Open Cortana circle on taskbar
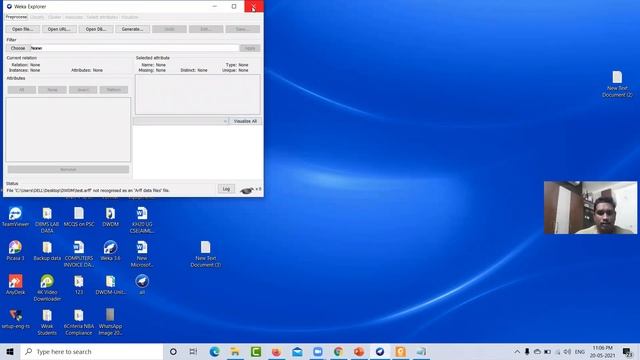The width and height of the screenshot is (640, 360). pos(173,351)
